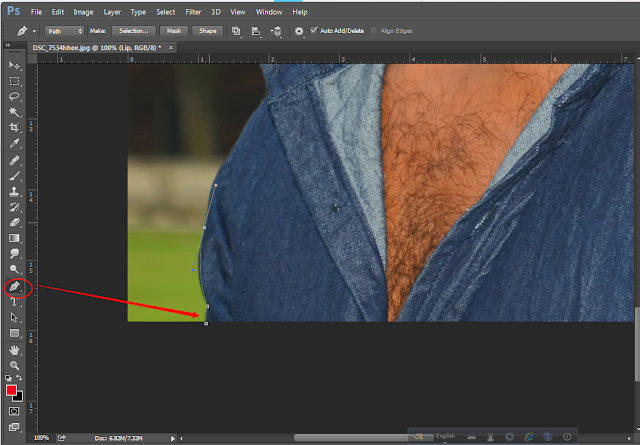Click the vertical scrollbar thumb
The width and height of the screenshot is (640, 445).
click(x=637, y=344)
